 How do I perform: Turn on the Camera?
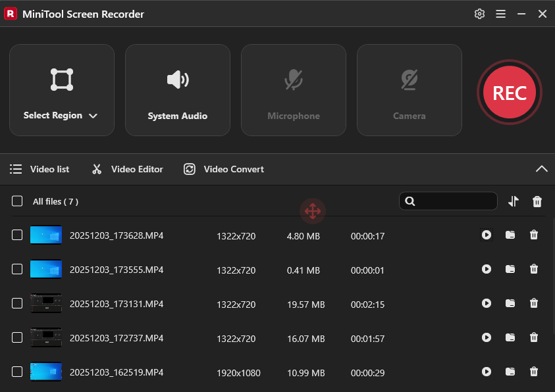[409, 90]
